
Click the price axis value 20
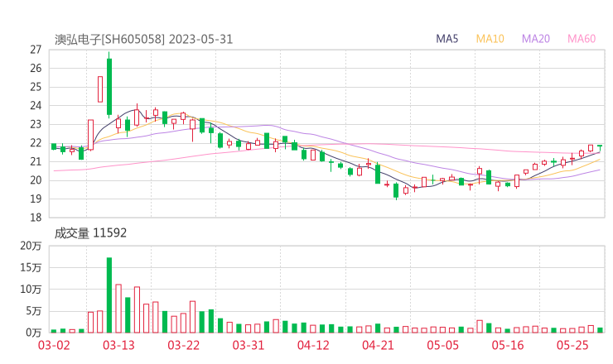[36, 180]
